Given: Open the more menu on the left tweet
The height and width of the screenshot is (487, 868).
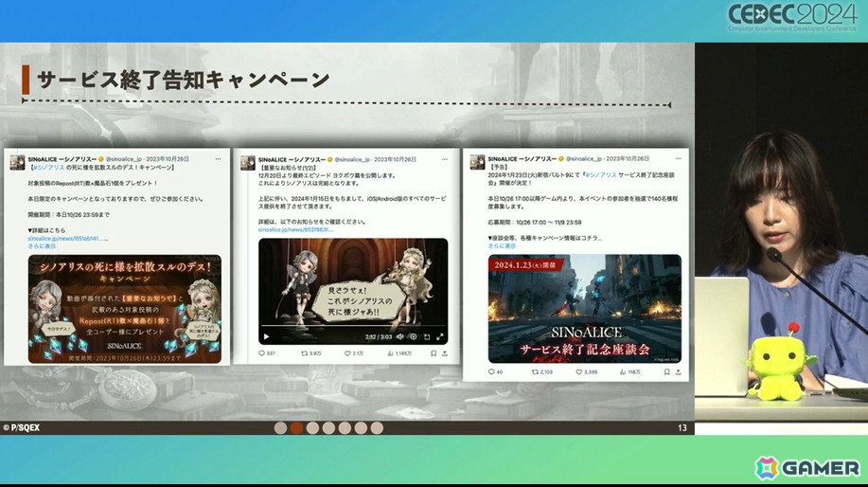Looking at the screenshot, I should tap(218, 159).
